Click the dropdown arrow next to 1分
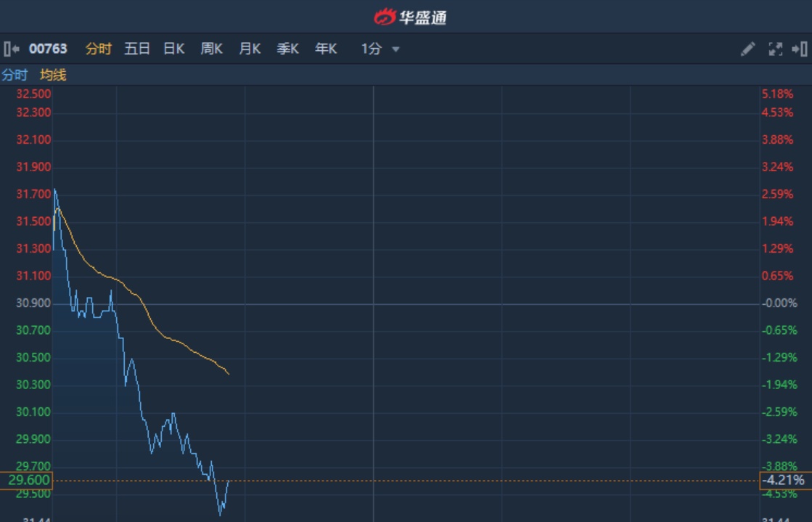The height and width of the screenshot is (522, 812). point(395,49)
